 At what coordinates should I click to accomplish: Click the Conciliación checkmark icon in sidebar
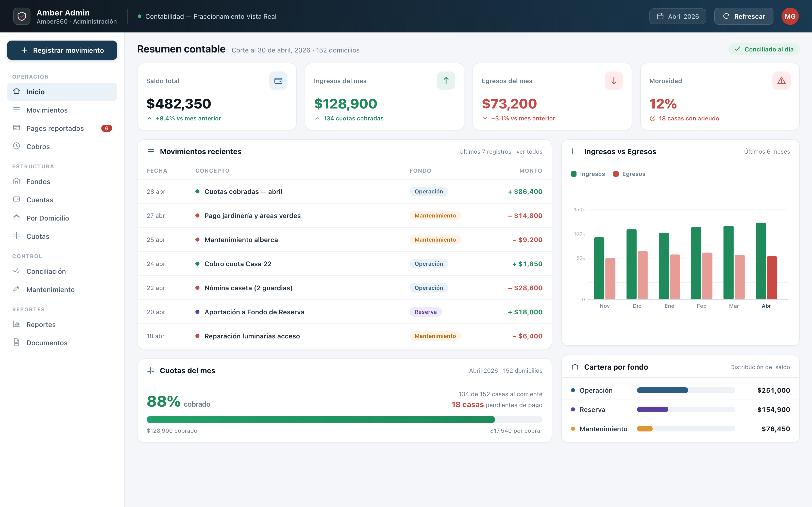[x=16, y=271]
